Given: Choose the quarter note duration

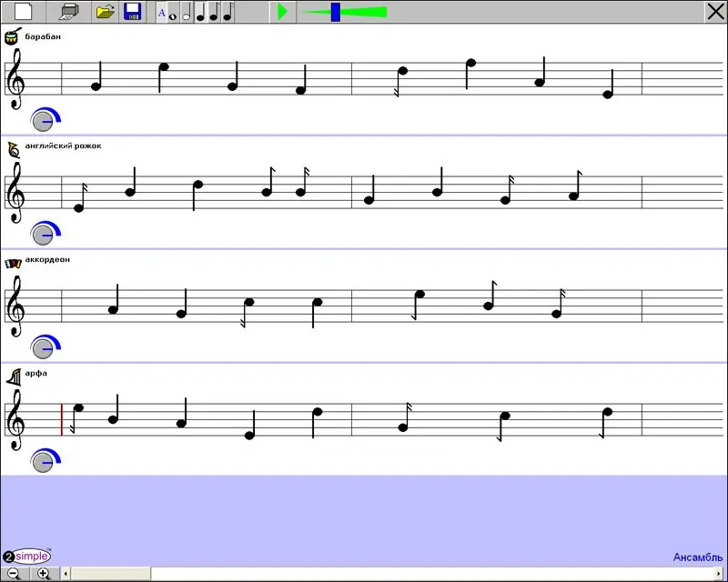Looking at the screenshot, I should (200, 12).
